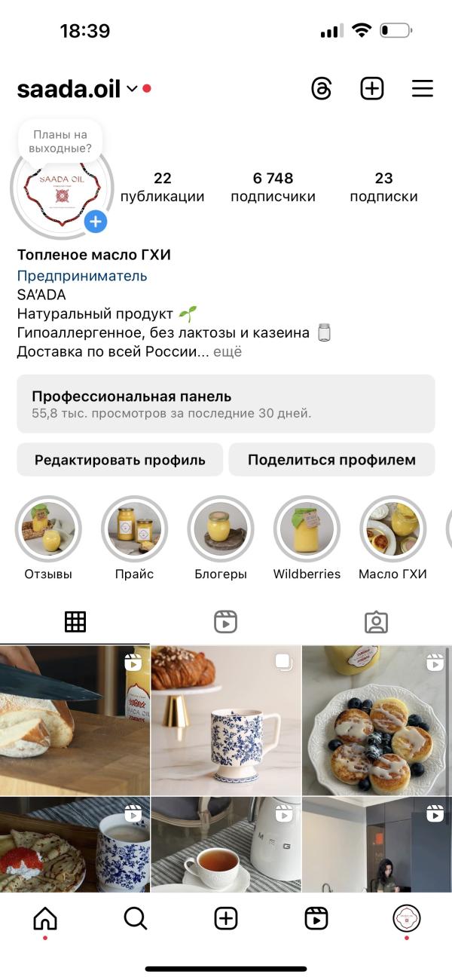Go to Home feed in bottom bar
Image resolution: width=452 pixels, height=980 pixels.
coord(45,918)
